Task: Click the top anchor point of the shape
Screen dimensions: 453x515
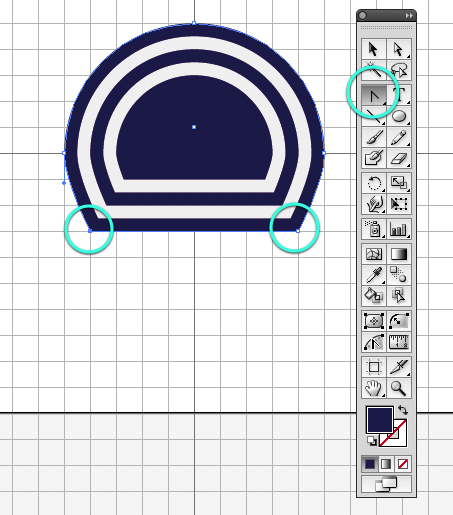Action: [x=194, y=23]
